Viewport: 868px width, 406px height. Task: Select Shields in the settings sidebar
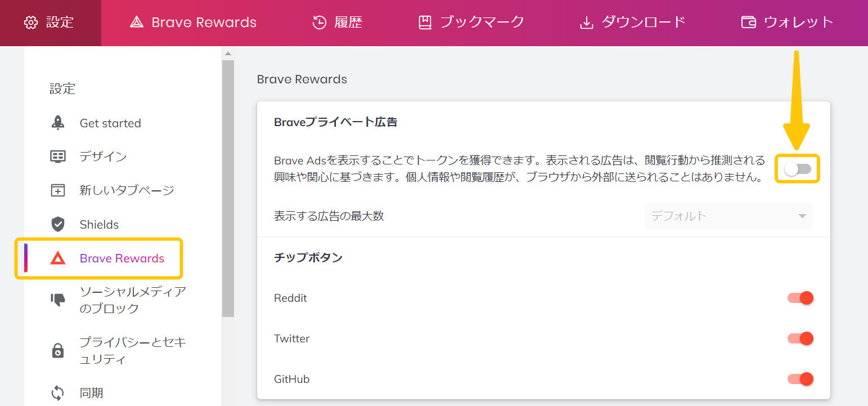(x=99, y=225)
